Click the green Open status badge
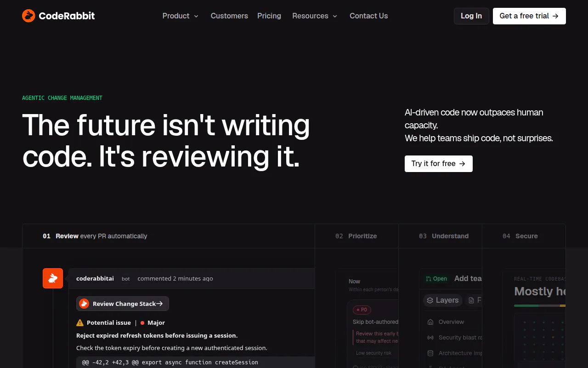This screenshot has width=588, height=368. (x=436, y=279)
